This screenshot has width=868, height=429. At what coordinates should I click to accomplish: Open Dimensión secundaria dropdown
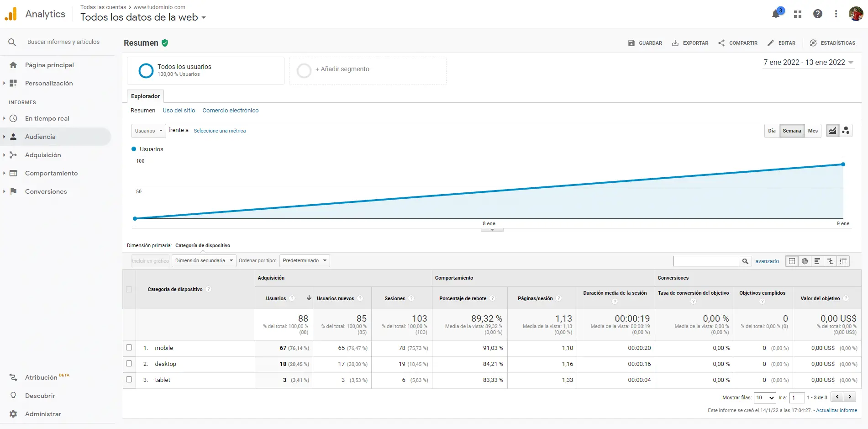204,261
